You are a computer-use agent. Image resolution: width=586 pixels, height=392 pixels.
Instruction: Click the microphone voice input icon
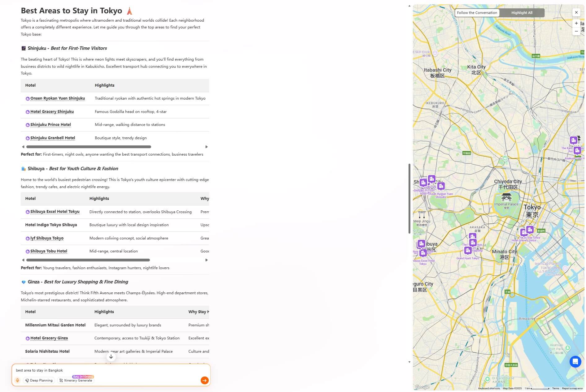[17, 380]
